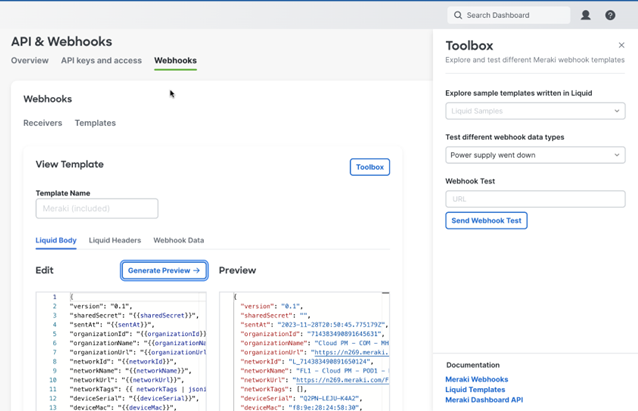This screenshot has width=638, height=411.
Task: Click Send Webhook Test button
Action: 486,221
